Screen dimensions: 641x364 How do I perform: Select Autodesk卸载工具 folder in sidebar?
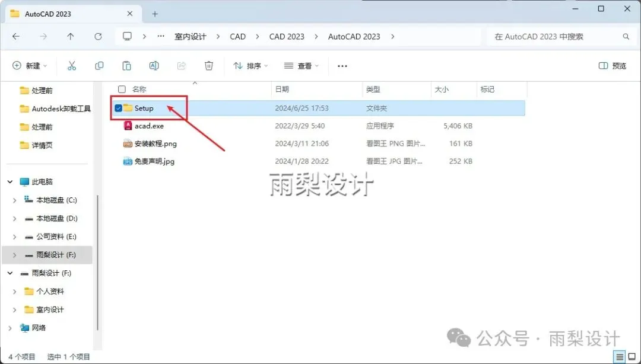pos(55,108)
